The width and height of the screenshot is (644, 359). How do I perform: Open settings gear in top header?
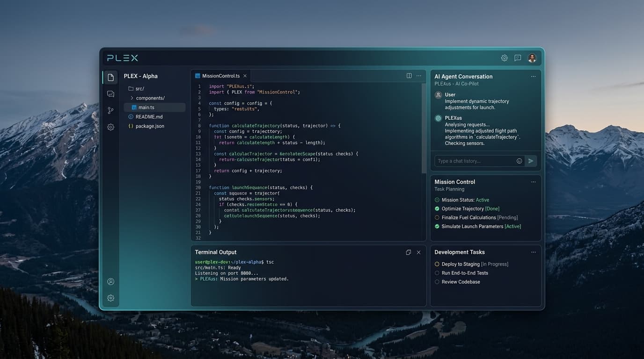(504, 58)
